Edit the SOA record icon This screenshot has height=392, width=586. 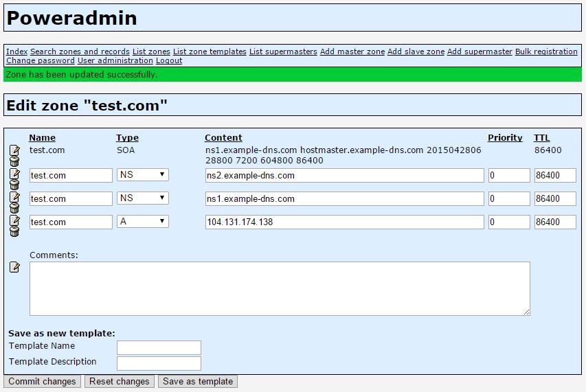[14, 150]
